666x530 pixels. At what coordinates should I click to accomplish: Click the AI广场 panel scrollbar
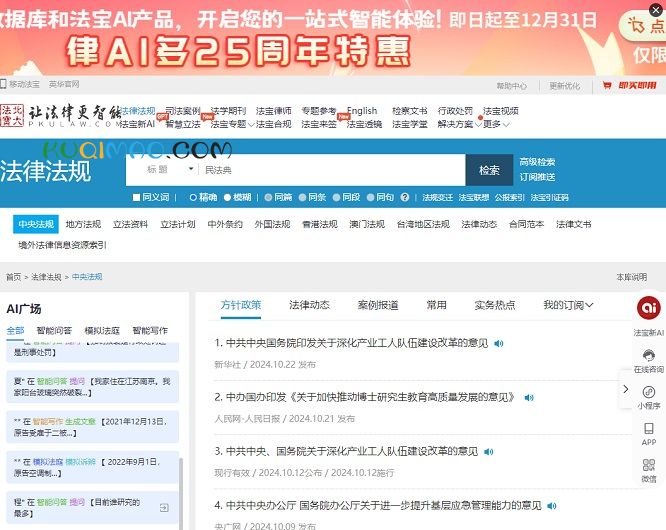coord(181,493)
